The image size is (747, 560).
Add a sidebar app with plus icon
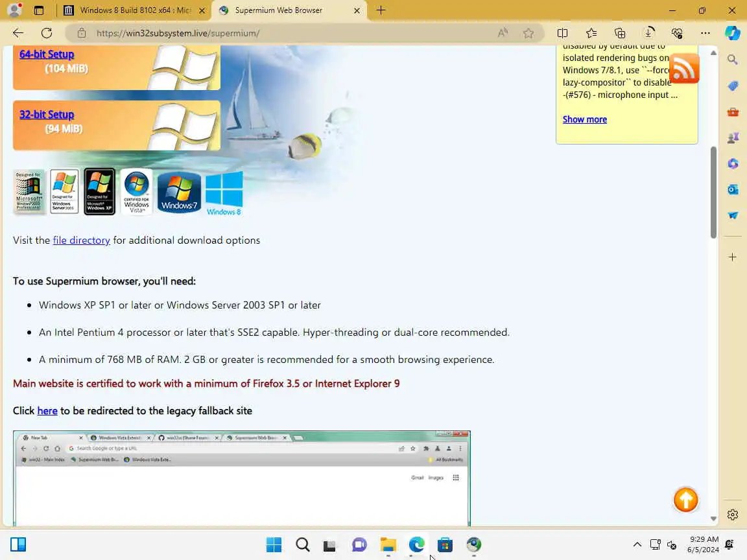[x=733, y=257]
